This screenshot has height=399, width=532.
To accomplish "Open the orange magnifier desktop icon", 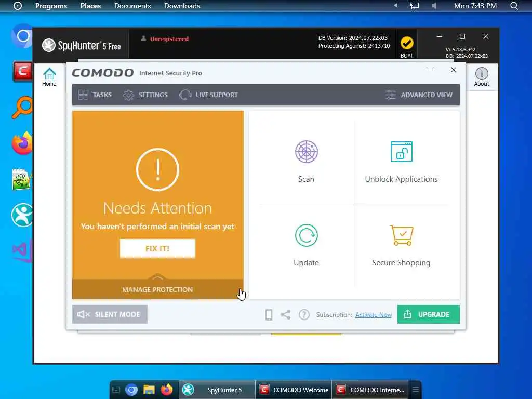I will click(22, 107).
